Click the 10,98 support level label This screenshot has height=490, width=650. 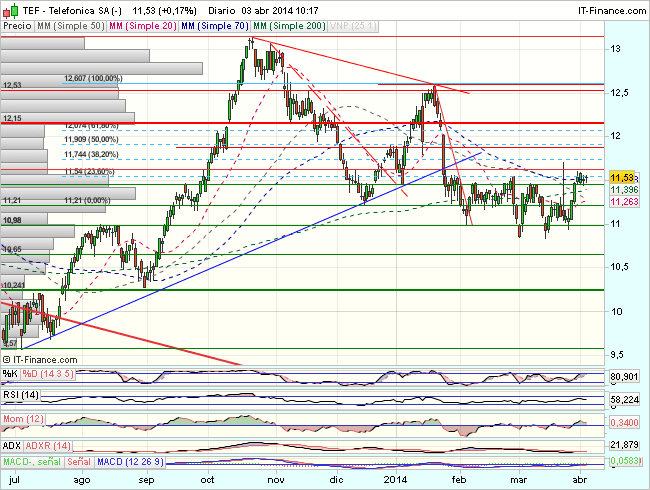tap(12, 221)
